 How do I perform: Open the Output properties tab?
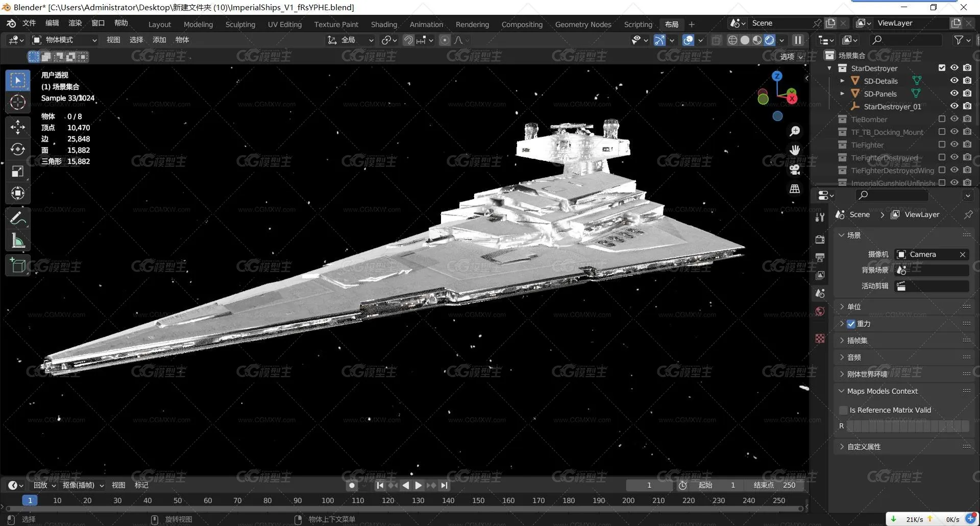(x=820, y=257)
